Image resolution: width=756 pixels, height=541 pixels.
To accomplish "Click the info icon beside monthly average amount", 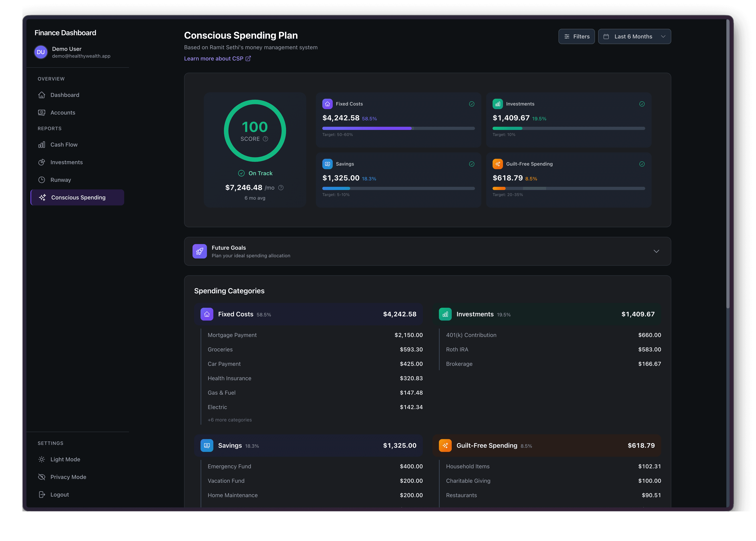I will click(x=281, y=188).
